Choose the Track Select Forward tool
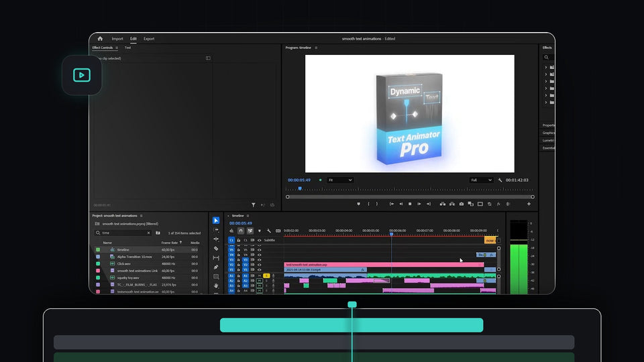The height and width of the screenshot is (362, 644). point(216,230)
